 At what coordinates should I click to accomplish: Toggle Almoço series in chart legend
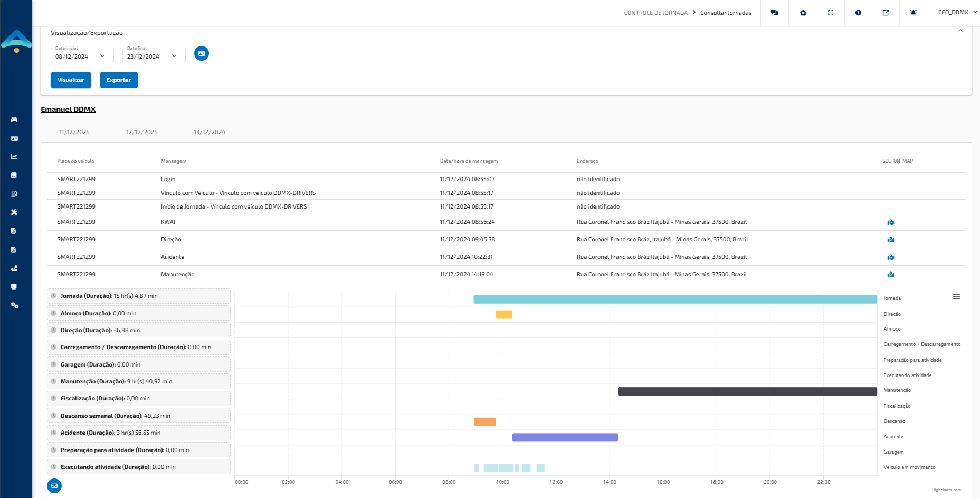[892, 329]
